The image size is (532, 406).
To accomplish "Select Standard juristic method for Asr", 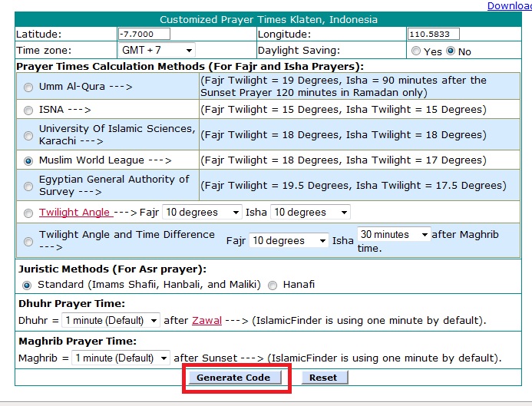I will pos(28,285).
